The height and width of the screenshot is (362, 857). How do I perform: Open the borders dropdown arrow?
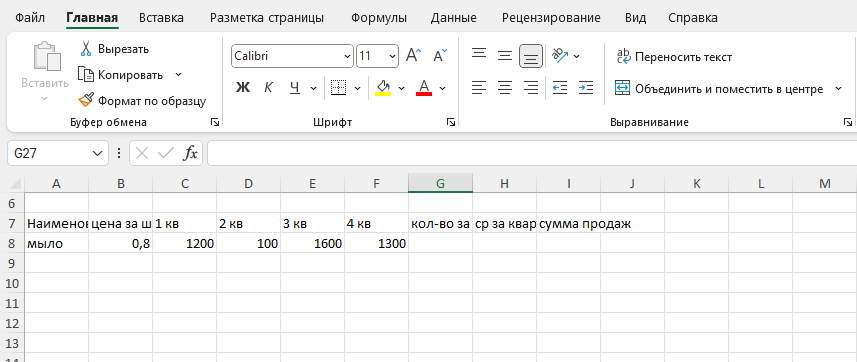(x=357, y=88)
